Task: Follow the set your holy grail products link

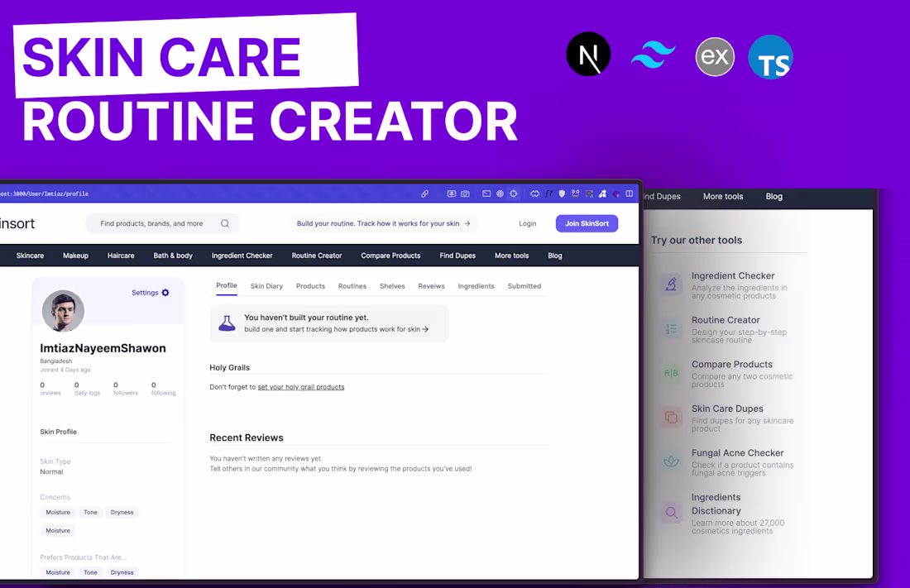Action: click(x=301, y=386)
